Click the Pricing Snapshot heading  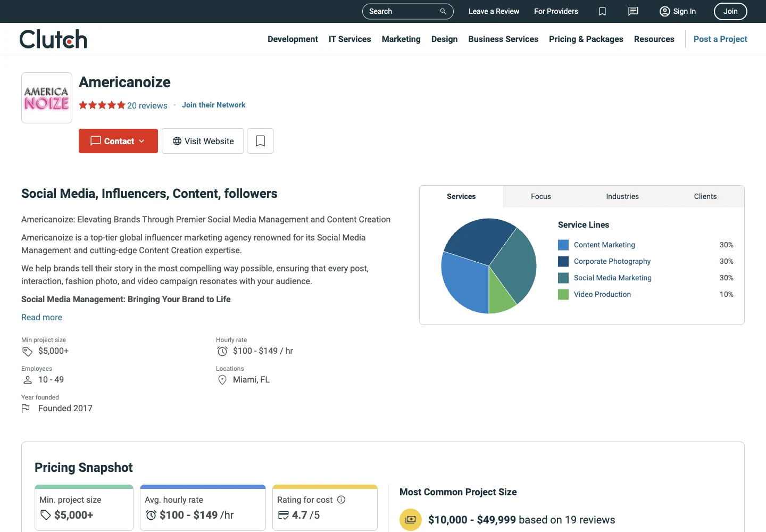tap(84, 467)
